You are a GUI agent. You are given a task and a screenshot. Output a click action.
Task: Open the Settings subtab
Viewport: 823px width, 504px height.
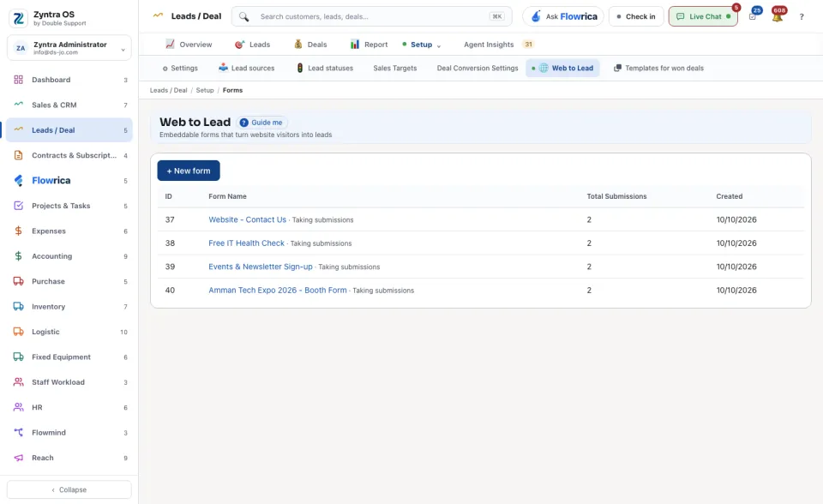tap(180, 69)
